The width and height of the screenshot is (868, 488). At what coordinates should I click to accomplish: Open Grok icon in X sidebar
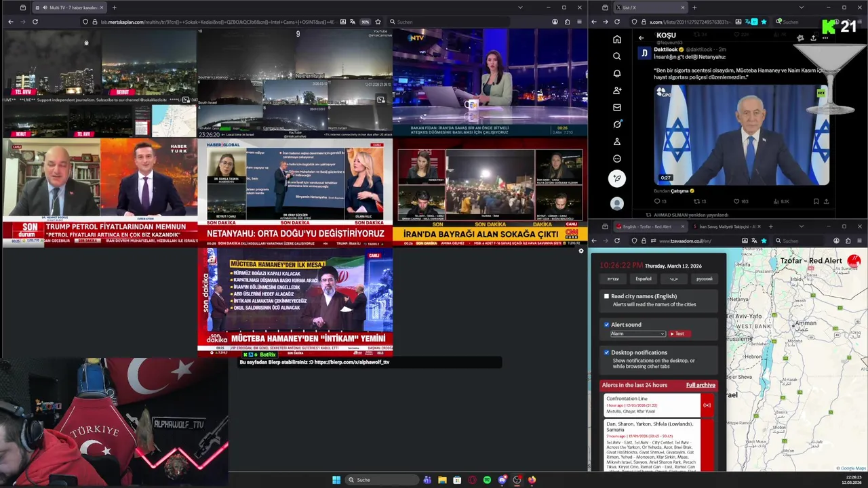coord(617,124)
